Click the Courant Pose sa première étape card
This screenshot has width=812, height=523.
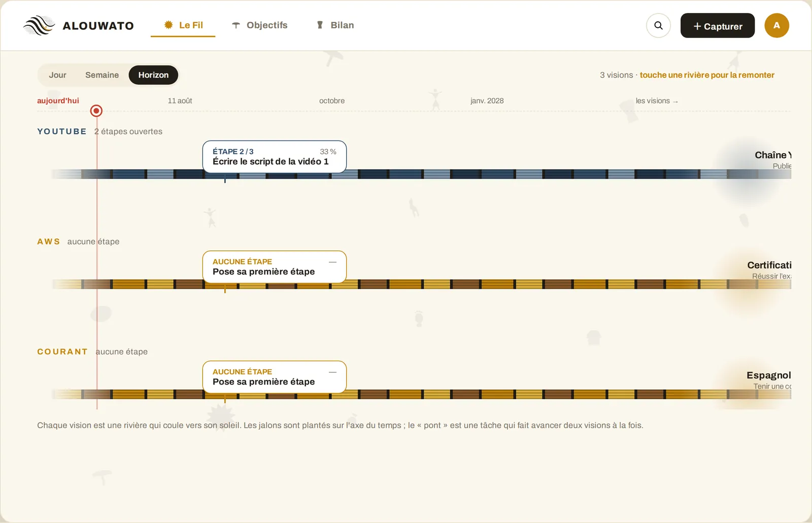pos(275,377)
